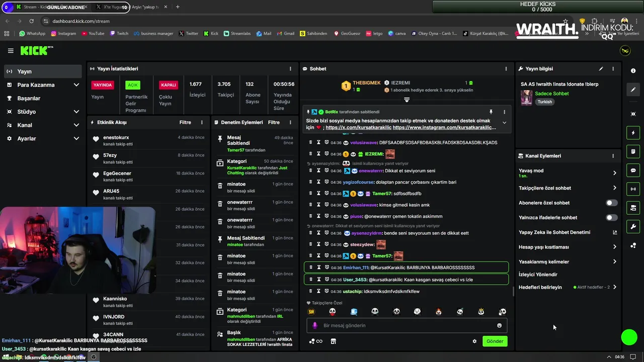The image size is (644, 362).
Task: Open Filtre in Denetim Eylemleri panel
Action: pos(274,122)
